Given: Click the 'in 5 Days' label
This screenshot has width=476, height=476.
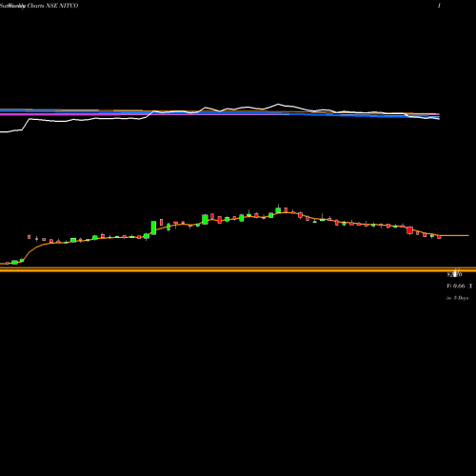Looking at the screenshot, I should click(458, 298).
